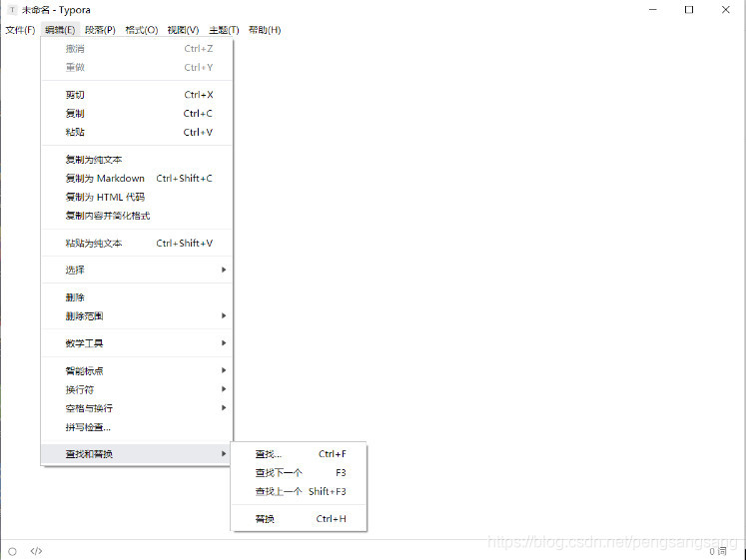Choose 复制为纯文本

pyautogui.click(x=137, y=160)
